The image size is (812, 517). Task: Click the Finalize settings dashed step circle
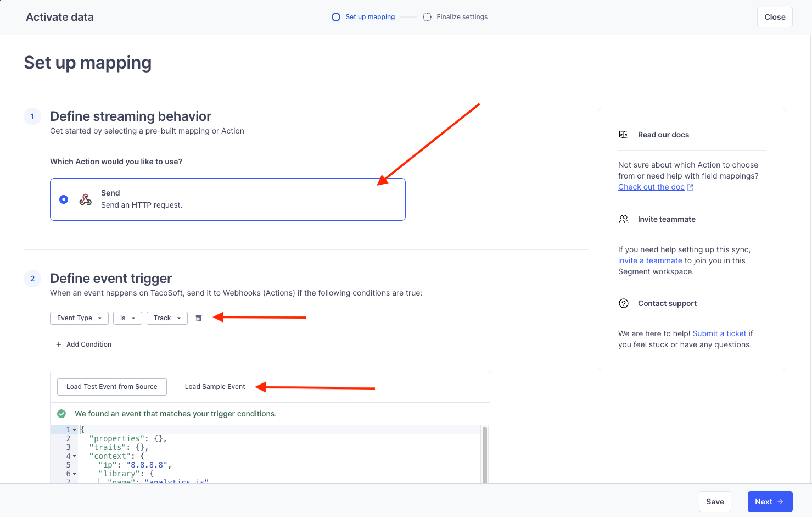coord(427,16)
